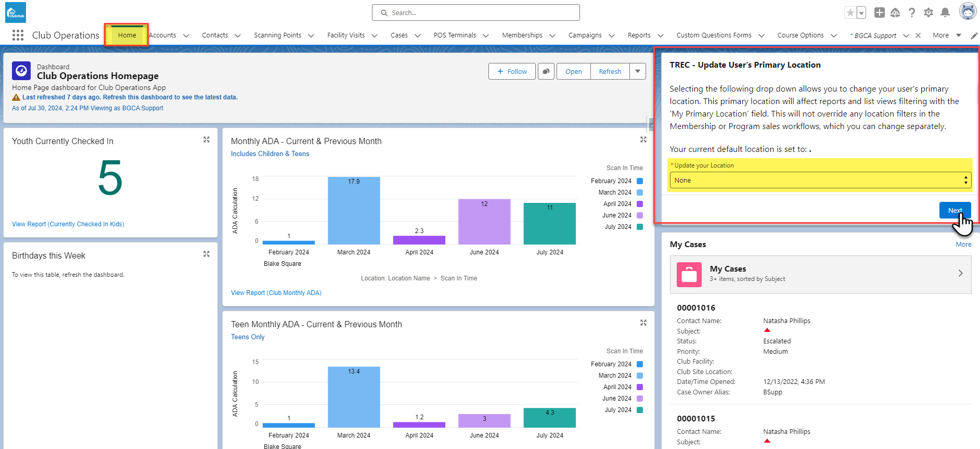The width and height of the screenshot is (980, 449).
Task: Click the dashboard collaborate feed icon
Action: (546, 71)
